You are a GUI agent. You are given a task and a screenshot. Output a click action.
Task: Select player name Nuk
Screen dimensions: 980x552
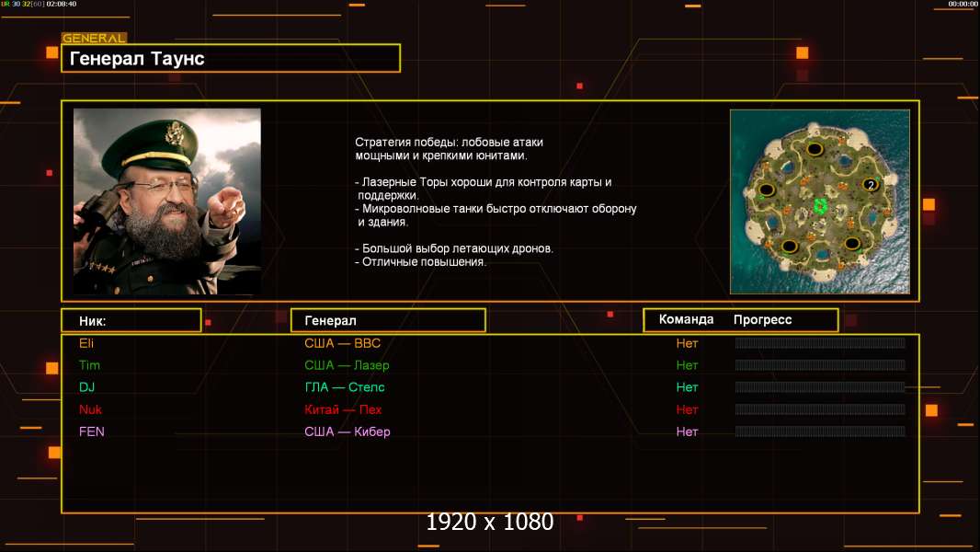91,409
